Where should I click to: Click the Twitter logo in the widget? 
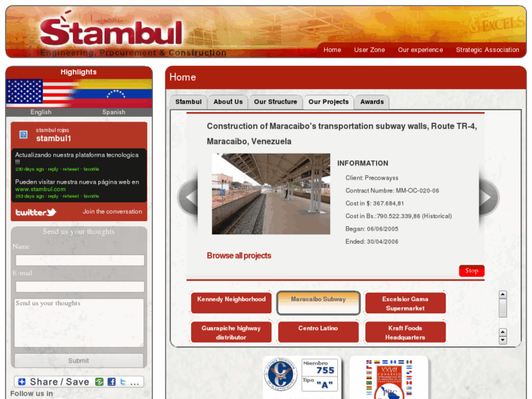36,212
